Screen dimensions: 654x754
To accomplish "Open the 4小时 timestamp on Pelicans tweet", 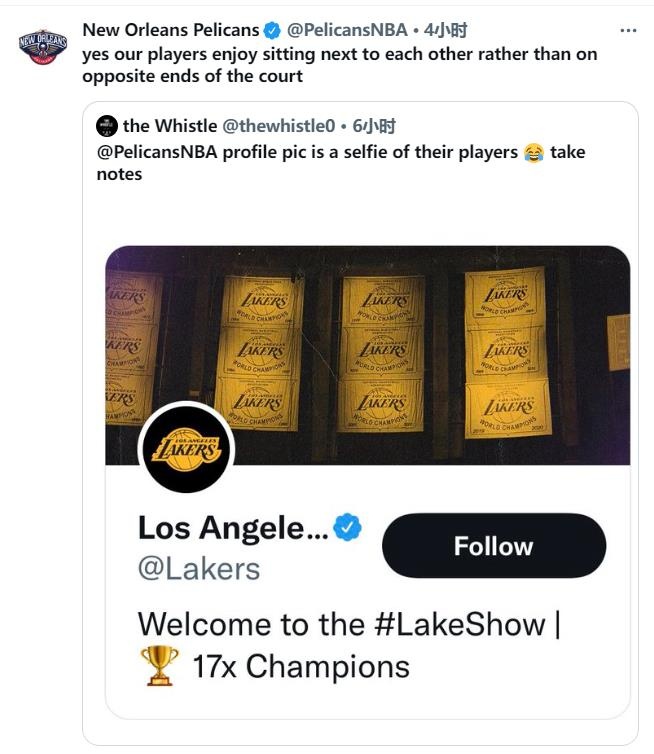I will [x=445, y=30].
